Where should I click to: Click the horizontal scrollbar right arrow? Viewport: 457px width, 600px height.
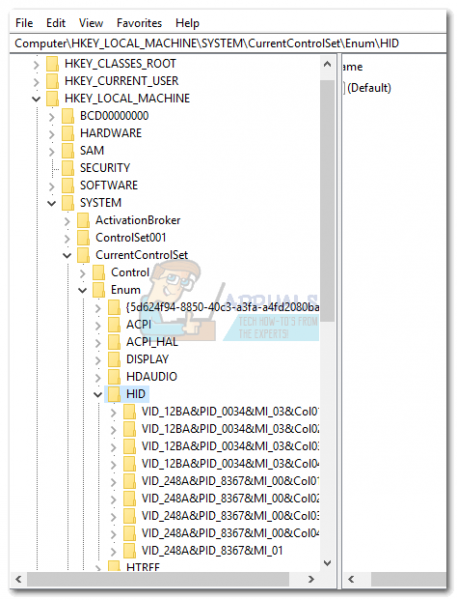[x=311, y=579]
